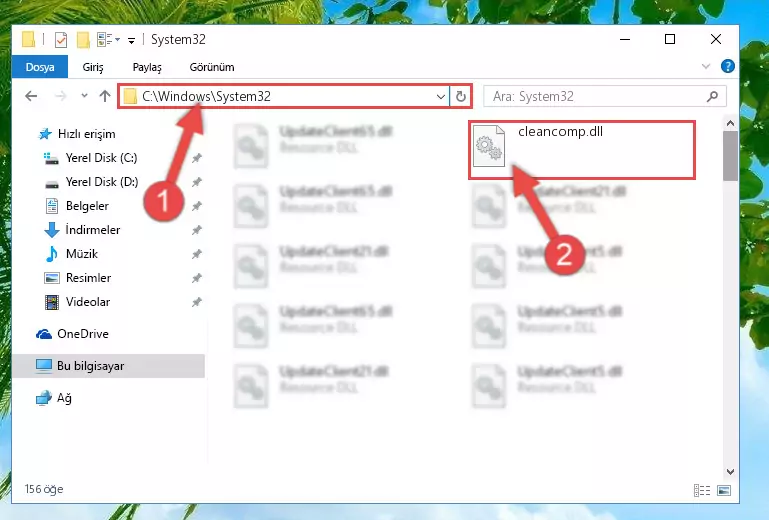Switch to details view in the status bar
769x520 pixels.
(702, 490)
